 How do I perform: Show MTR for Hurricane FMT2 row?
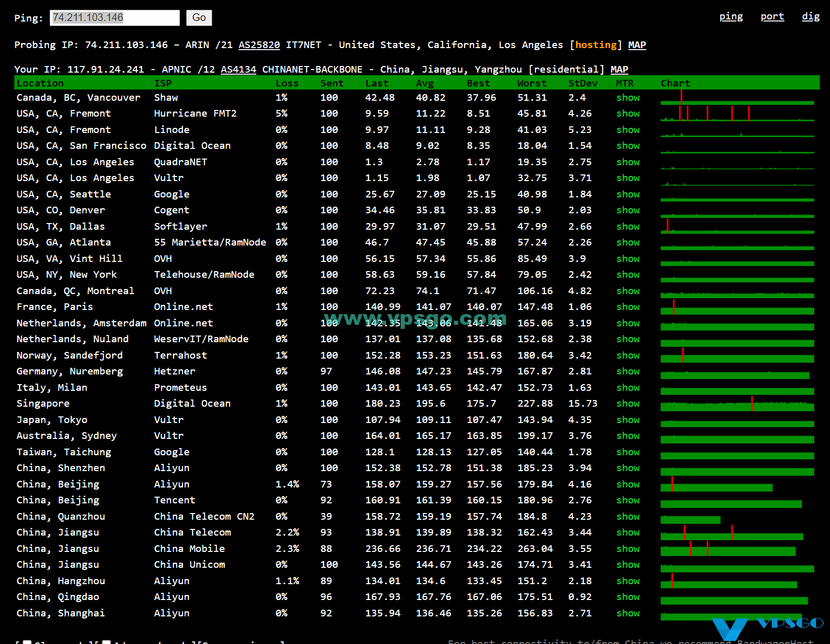(628, 114)
